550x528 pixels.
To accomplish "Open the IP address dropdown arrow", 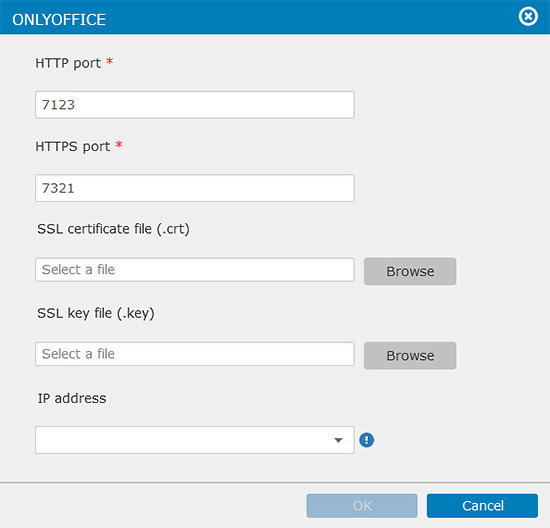I will pos(338,440).
